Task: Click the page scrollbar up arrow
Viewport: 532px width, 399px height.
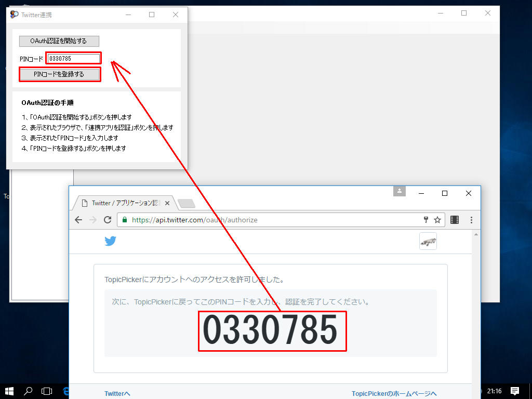Action: (476, 234)
